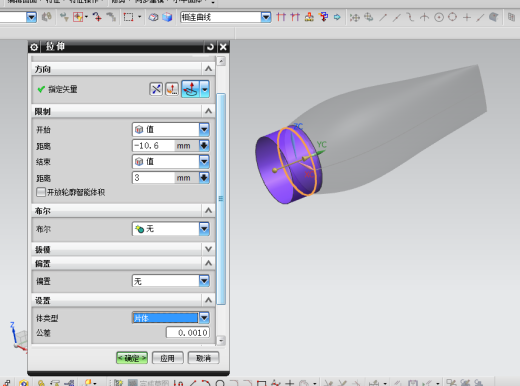Click the red-square select icon with plus
This screenshot has width=520, height=386.
78,17
